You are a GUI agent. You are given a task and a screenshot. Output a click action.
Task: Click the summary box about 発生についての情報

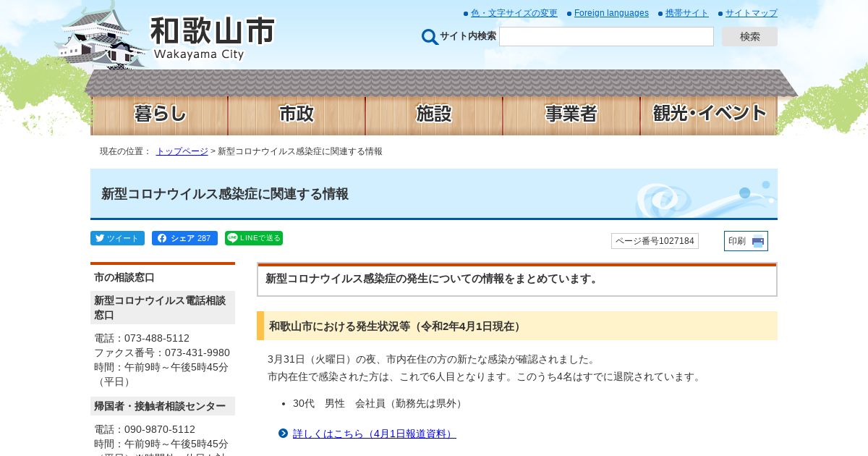point(517,279)
